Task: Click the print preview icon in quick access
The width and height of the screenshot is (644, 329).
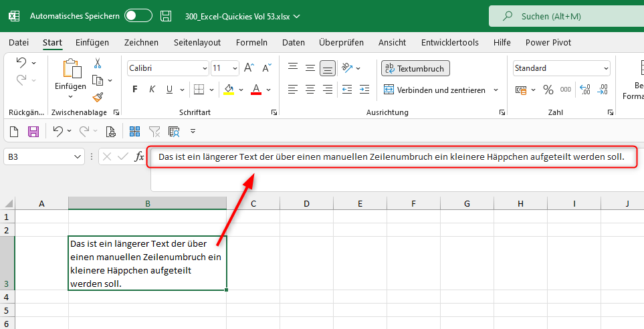Action: coord(110,132)
